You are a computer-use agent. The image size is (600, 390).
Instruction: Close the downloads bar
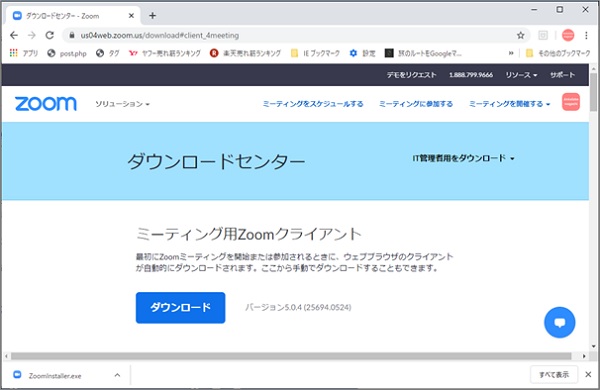coord(588,375)
